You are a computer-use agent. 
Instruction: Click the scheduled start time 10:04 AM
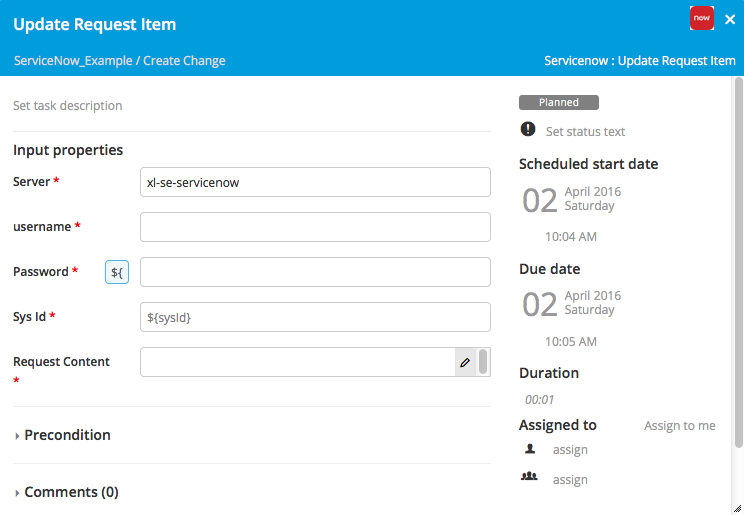tap(571, 236)
